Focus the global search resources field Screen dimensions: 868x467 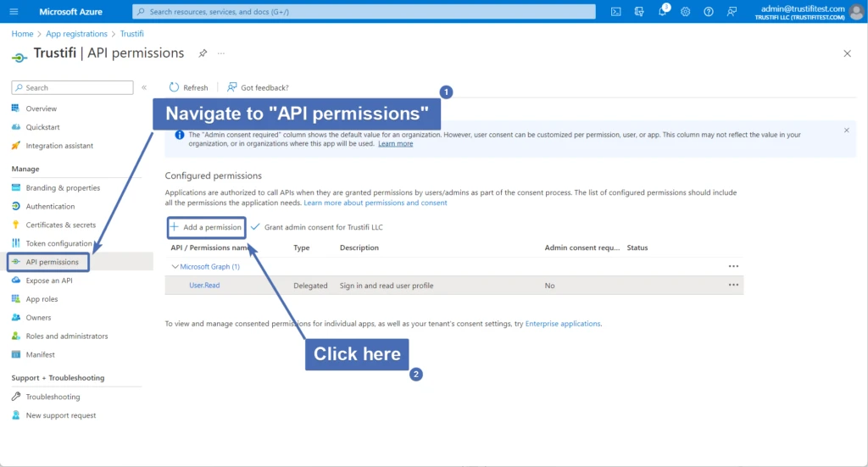click(364, 12)
